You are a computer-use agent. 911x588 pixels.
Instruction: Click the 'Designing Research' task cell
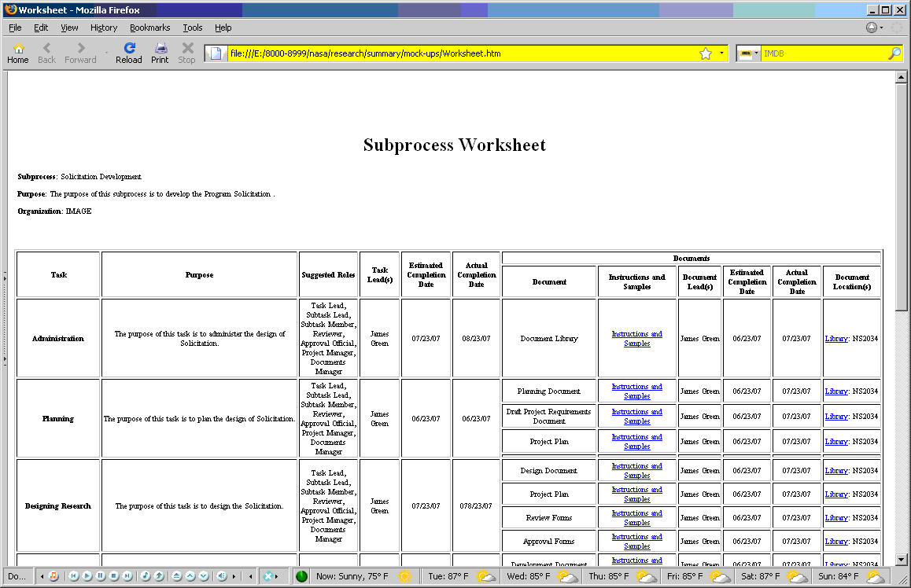[58, 505]
